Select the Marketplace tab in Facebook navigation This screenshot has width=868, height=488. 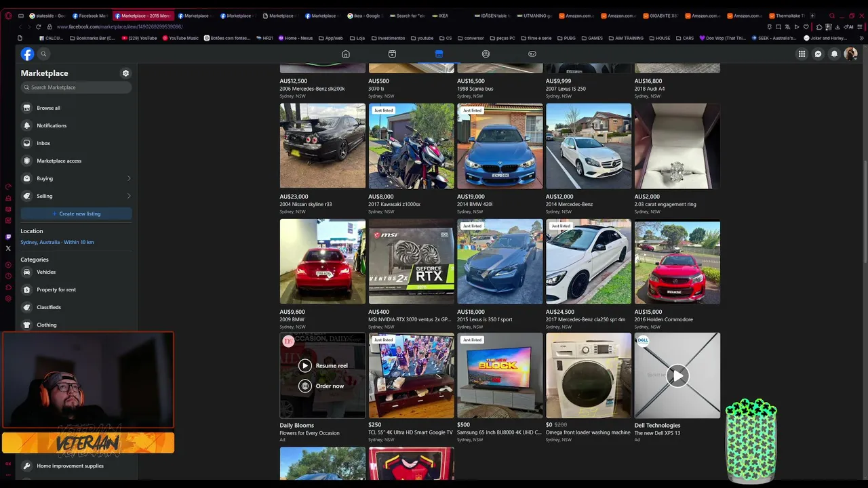pyautogui.click(x=439, y=54)
